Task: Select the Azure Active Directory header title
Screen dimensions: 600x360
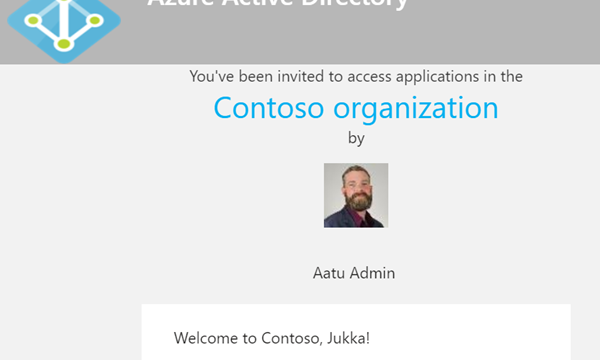Action: [277, 4]
